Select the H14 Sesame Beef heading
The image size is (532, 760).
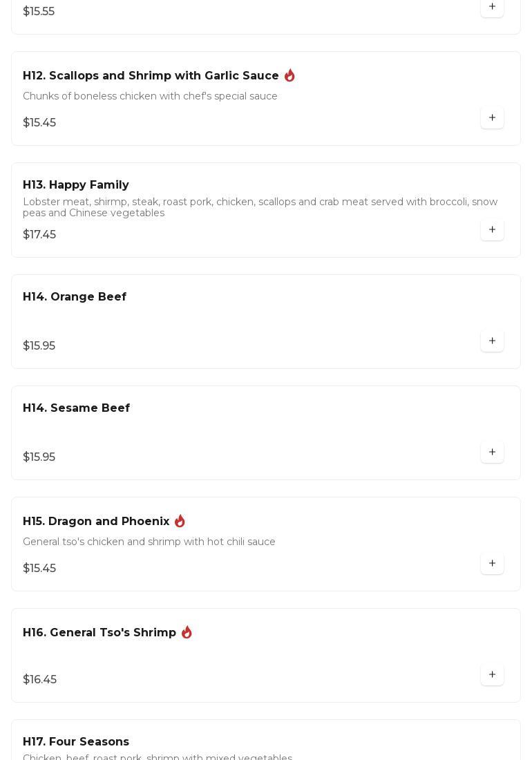pyautogui.click(x=76, y=408)
